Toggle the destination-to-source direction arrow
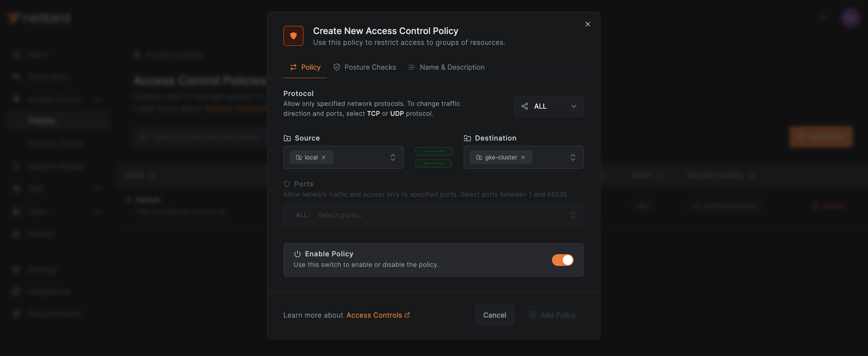 click(433, 163)
